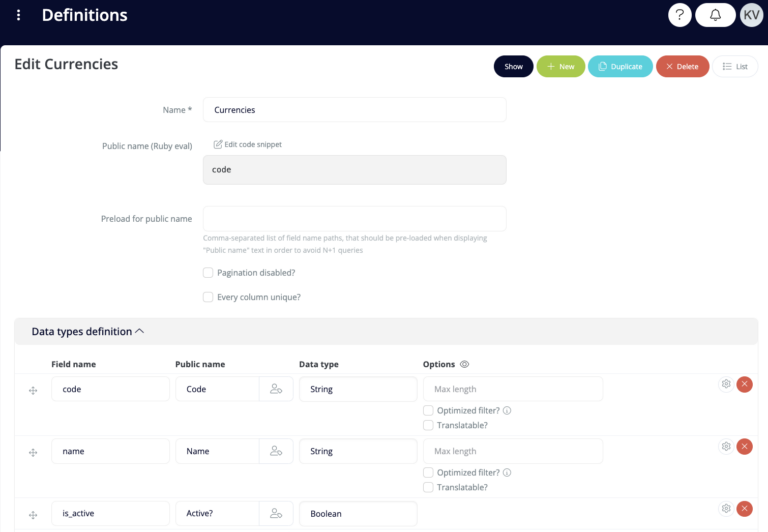Toggle the Options eye icon
This screenshot has height=532, width=768.
[464, 364]
